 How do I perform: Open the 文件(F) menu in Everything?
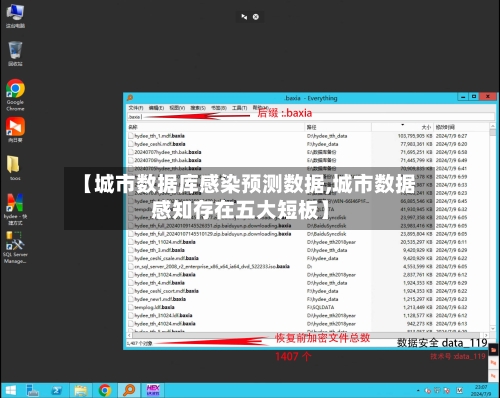136,108
